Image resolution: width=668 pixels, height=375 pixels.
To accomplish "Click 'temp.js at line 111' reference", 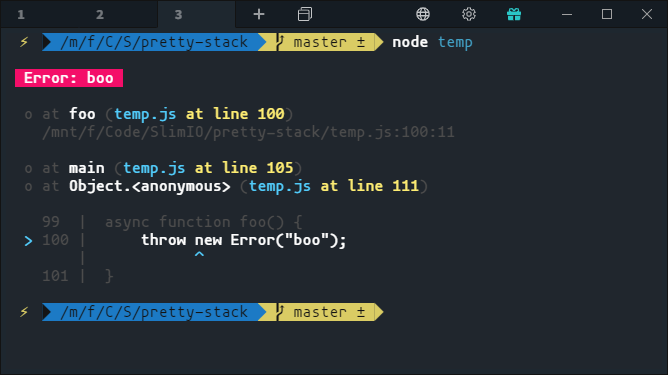I will pyautogui.click(x=334, y=186).
